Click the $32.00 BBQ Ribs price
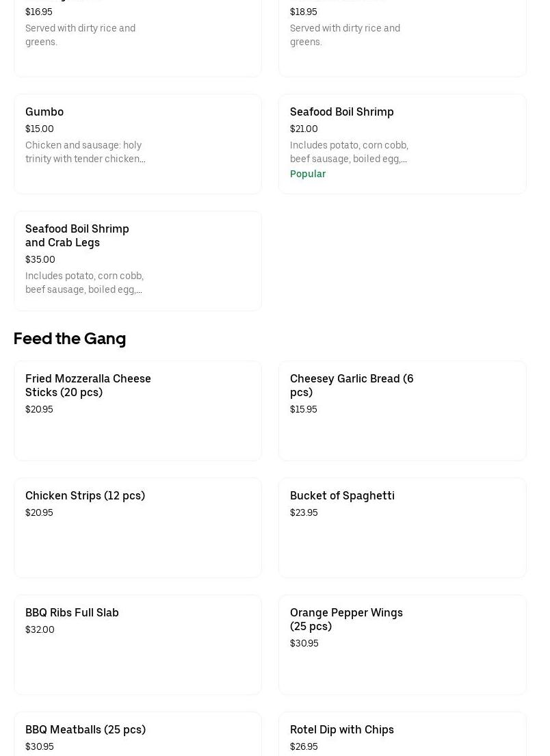550x756 pixels. tap(40, 629)
